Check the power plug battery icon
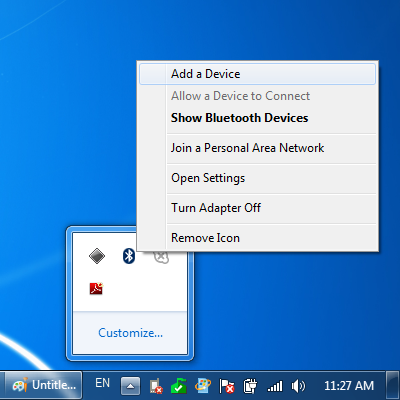This screenshot has height=400, width=400. [x=250, y=386]
